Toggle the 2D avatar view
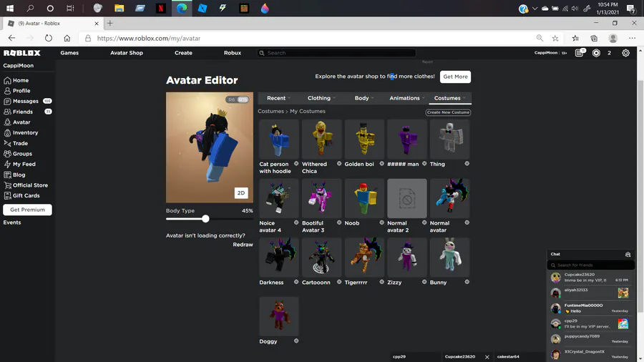This screenshot has width=644, height=362. 241,193
